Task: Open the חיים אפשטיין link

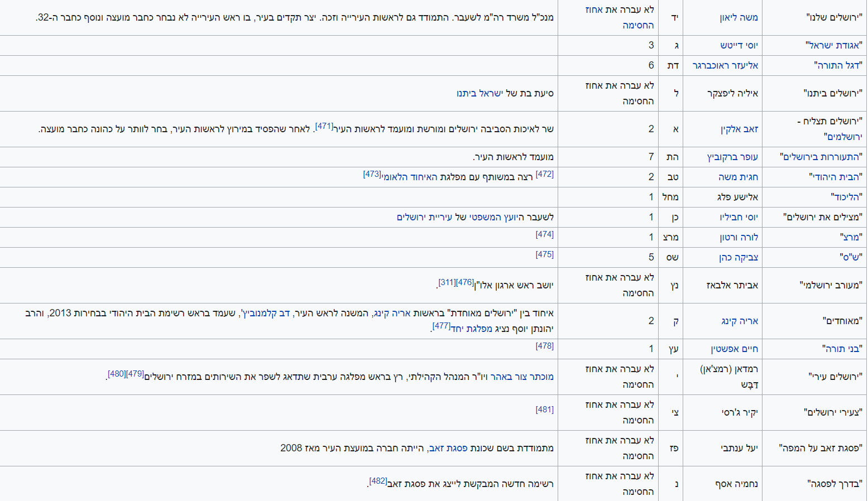Action: tap(734, 349)
